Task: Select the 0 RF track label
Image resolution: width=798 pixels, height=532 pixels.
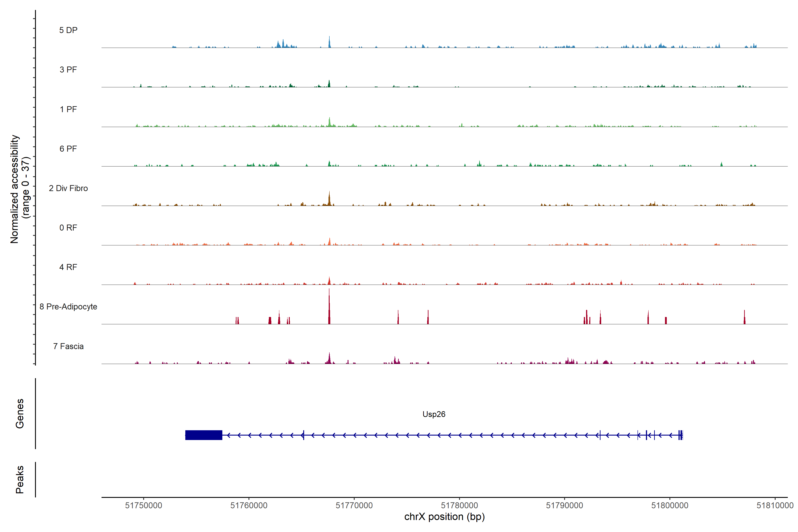Action: (68, 228)
